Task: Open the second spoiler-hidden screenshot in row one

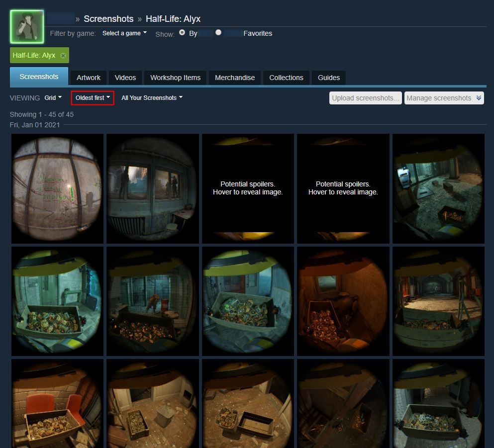Action: (343, 188)
